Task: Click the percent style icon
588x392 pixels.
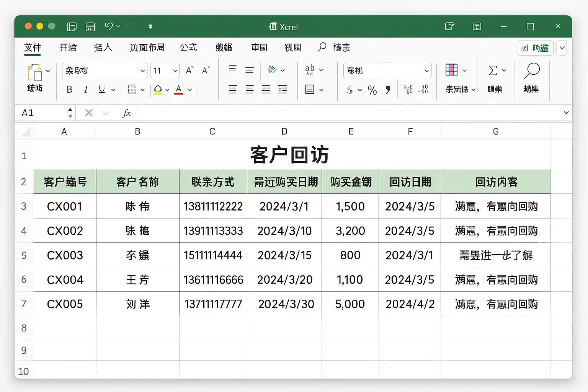Action: tap(372, 90)
